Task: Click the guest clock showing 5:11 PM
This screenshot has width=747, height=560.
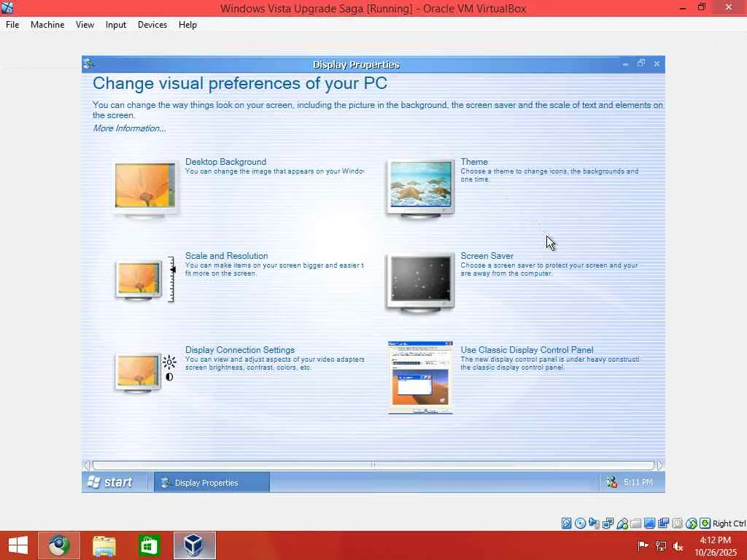Action: (638, 483)
